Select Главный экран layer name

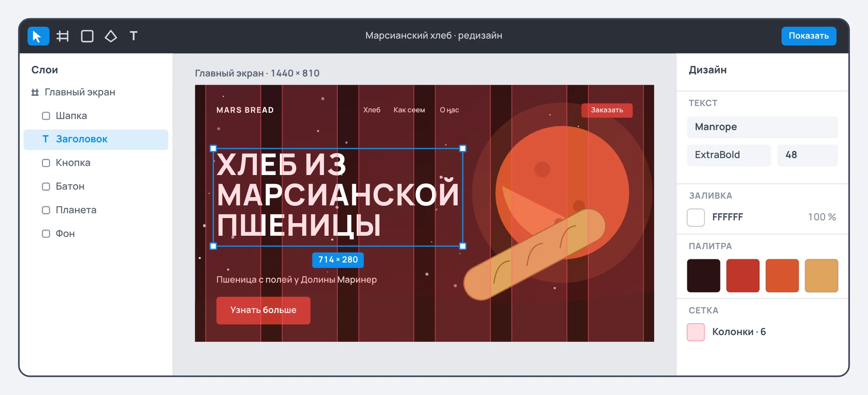coord(80,92)
